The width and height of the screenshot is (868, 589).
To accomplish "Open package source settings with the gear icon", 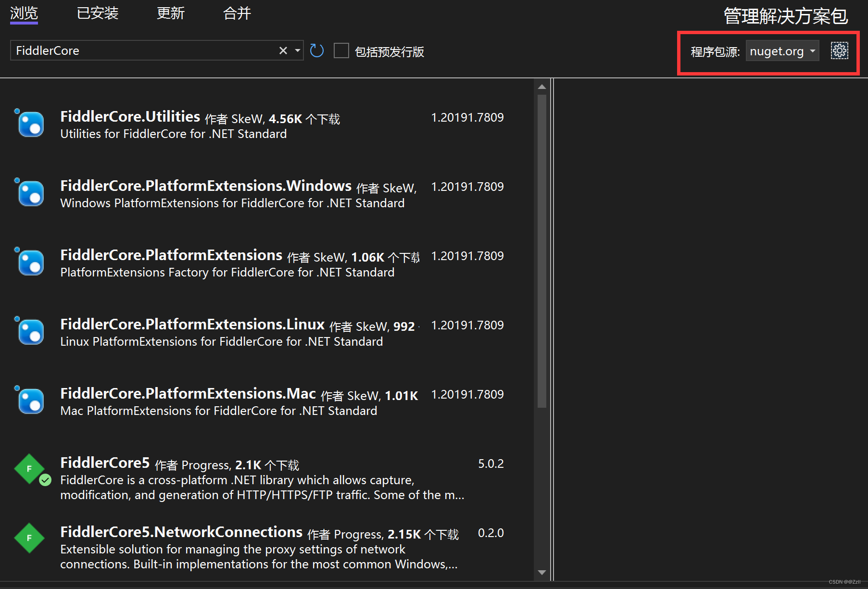I will click(839, 50).
